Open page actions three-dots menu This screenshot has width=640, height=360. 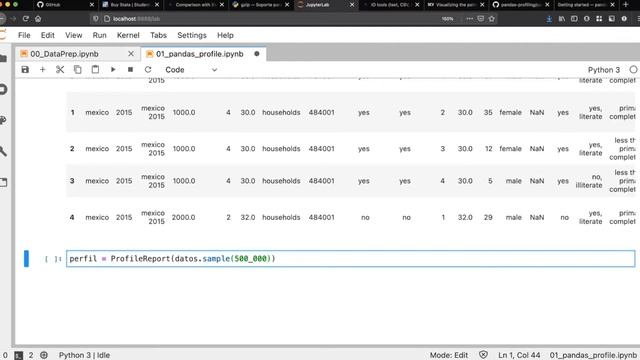(469, 19)
